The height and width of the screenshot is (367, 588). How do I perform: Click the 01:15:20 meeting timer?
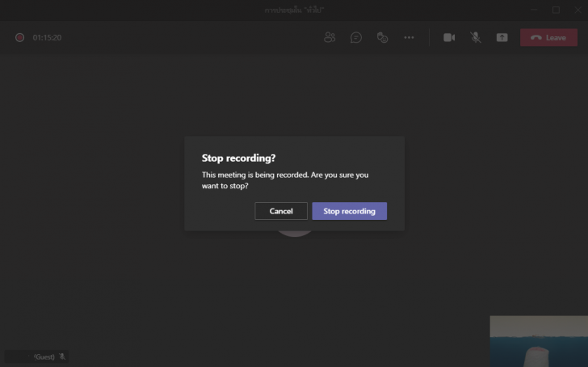[x=47, y=37]
